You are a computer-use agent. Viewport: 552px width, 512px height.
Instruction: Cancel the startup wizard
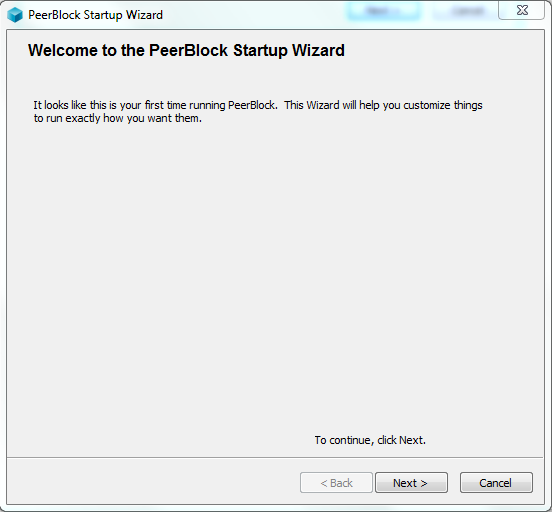pyautogui.click(x=496, y=482)
